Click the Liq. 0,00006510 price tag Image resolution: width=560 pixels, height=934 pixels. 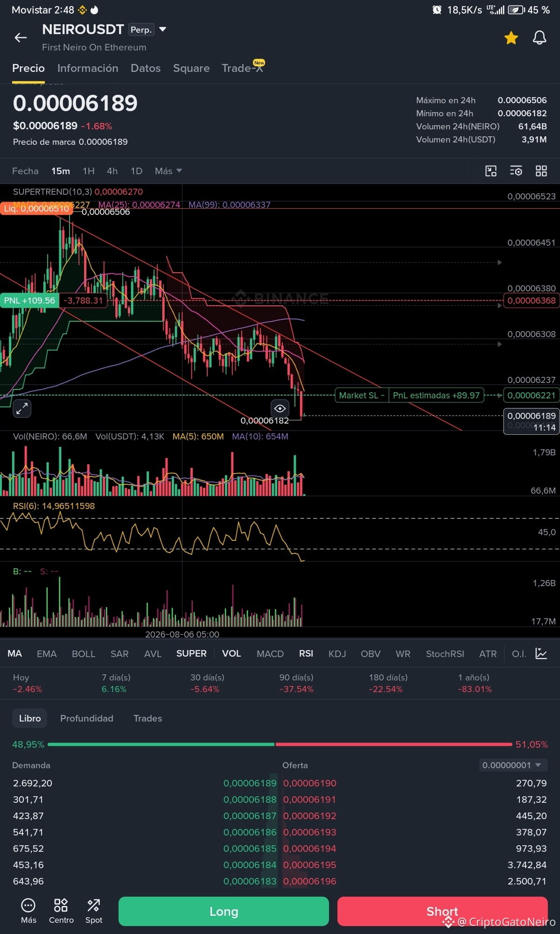coord(36,208)
